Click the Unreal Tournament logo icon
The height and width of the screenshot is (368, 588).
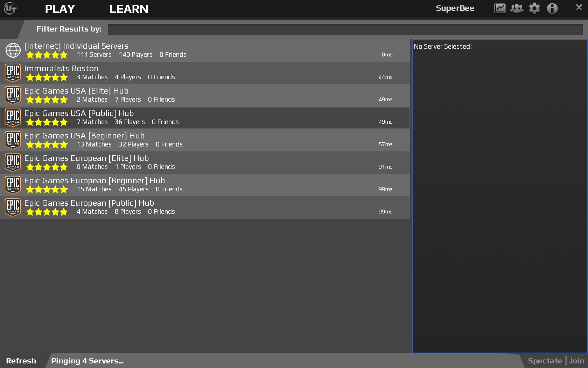10,9
